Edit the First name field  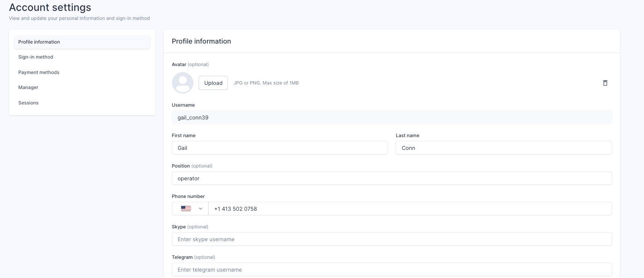tap(280, 148)
